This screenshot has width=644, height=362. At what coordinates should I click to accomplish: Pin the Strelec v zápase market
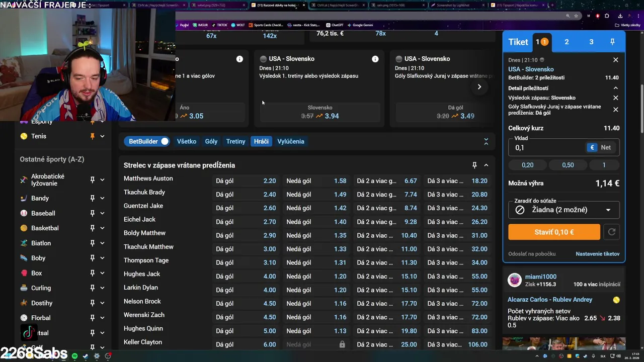tap(474, 165)
